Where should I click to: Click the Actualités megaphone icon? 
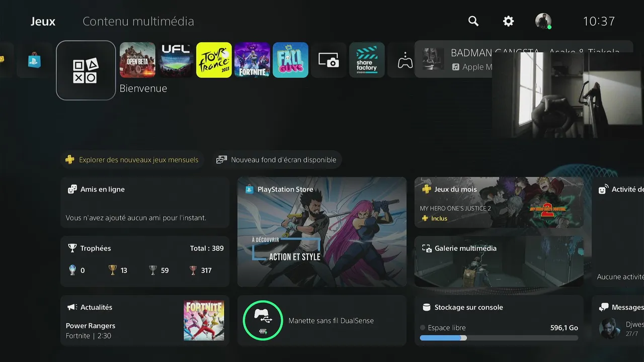click(x=72, y=307)
